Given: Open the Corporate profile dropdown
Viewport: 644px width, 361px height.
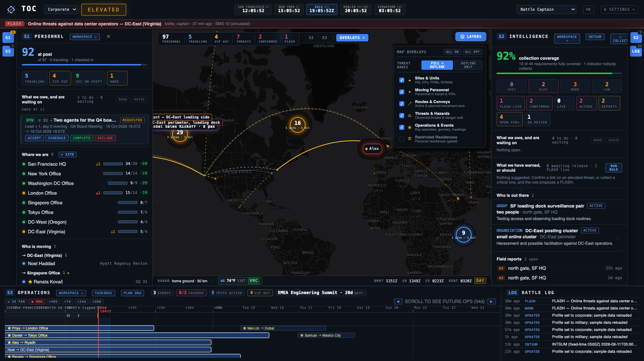Looking at the screenshot, I should pos(61,9).
